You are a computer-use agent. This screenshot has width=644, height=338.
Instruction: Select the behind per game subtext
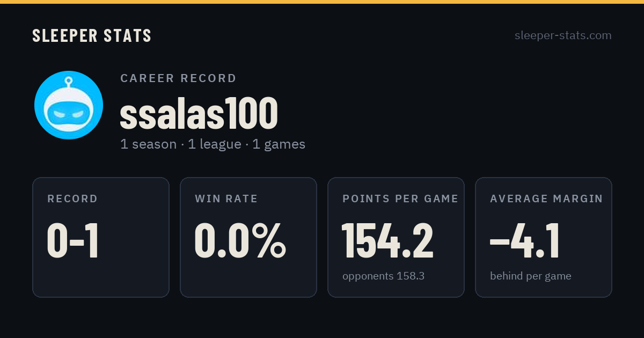531,276
